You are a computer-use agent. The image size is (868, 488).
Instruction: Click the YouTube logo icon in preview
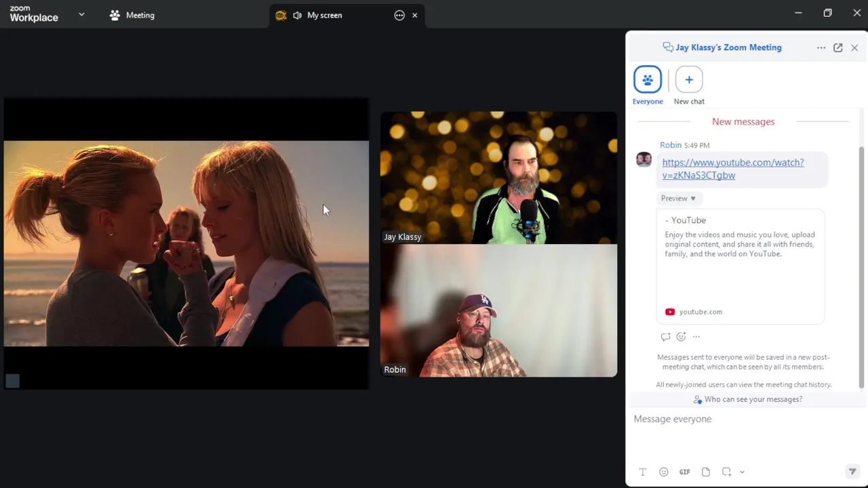point(670,312)
